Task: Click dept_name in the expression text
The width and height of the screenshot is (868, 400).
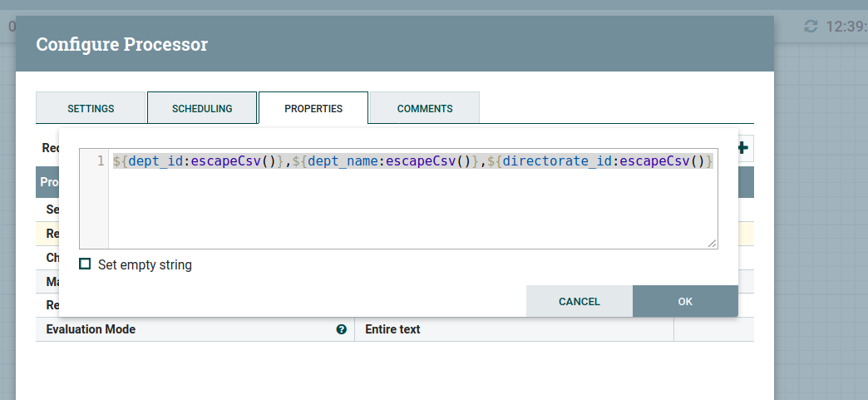Action: [343, 161]
